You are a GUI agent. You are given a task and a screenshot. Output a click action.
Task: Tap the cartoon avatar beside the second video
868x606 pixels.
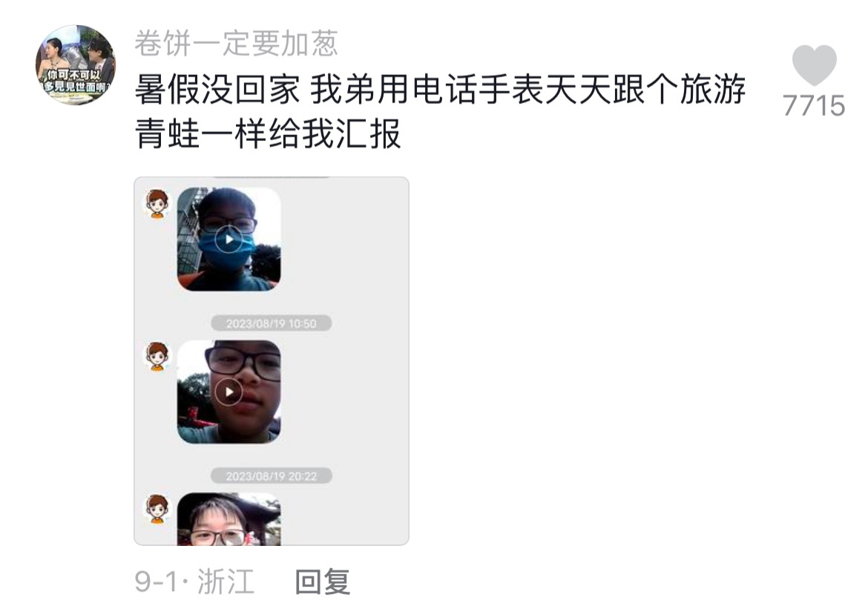(x=157, y=357)
